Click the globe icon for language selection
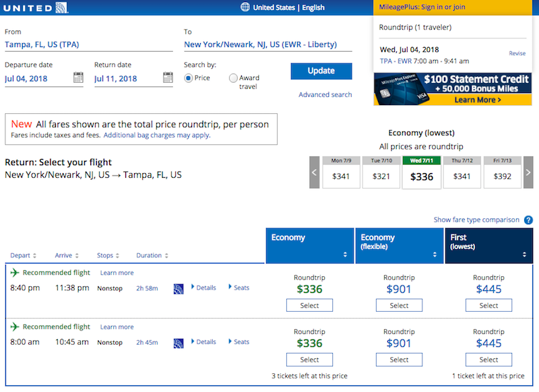This screenshot has height=392, width=539. pos(245,7)
